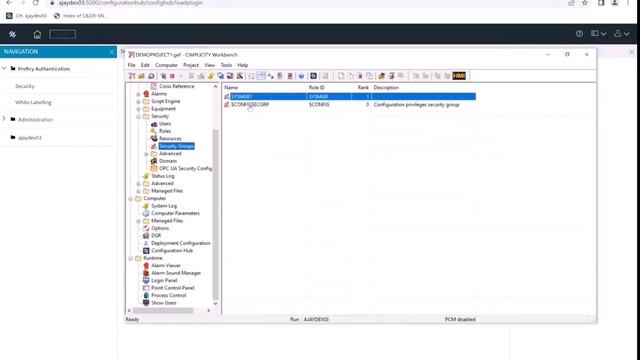Select the Status Log tree item
Image resolution: width=640 pixels, height=360 pixels.
162,176
